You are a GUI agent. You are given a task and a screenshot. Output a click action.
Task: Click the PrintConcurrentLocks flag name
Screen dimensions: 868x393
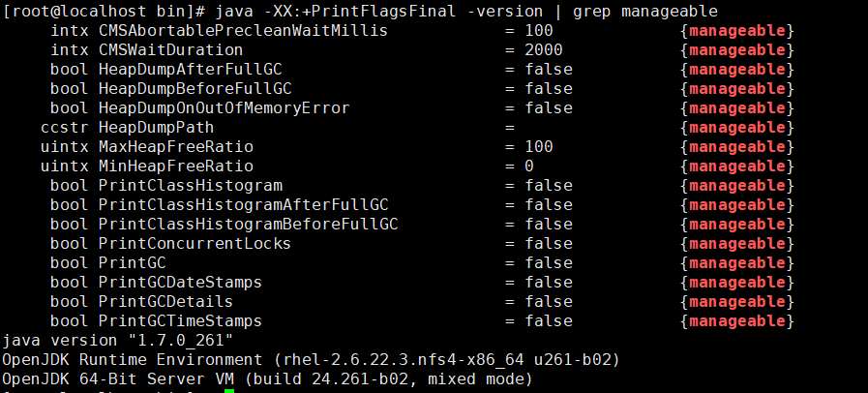[x=195, y=244]
